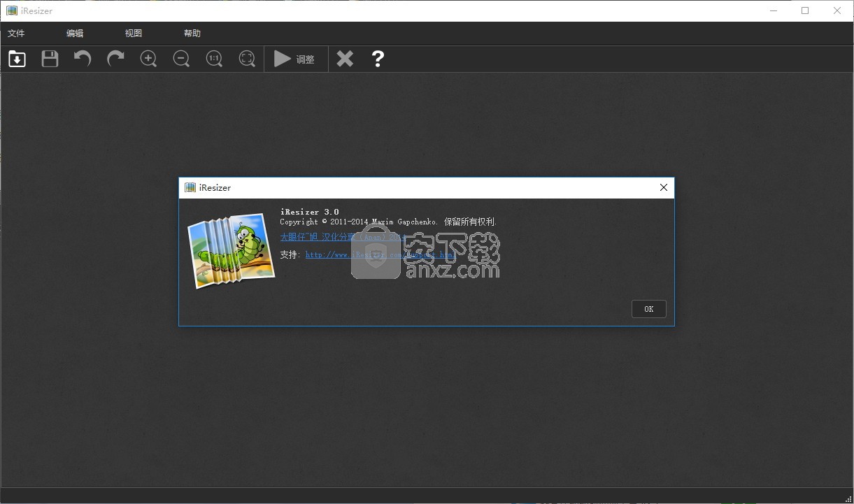The height and width of the screenshot is (504, 854).
Task: Save image using the floppy disk icon
Action: [x=50, y=59]
